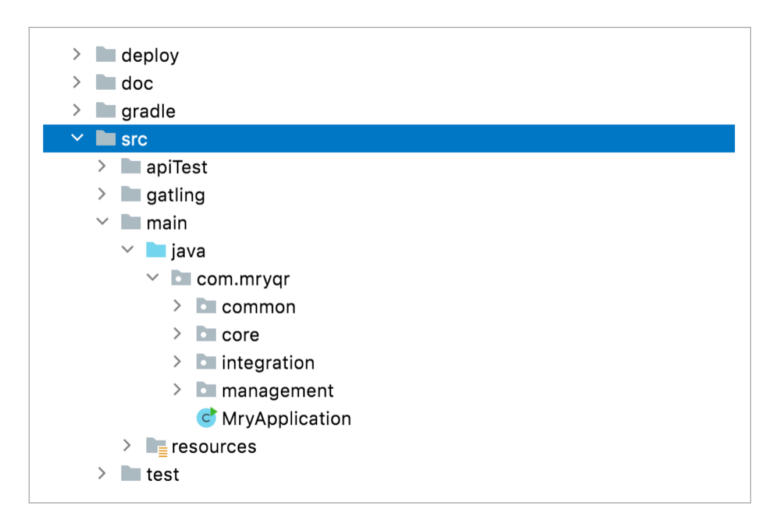Select the doc folder label
778x532 pixels.
coord(137,83)
